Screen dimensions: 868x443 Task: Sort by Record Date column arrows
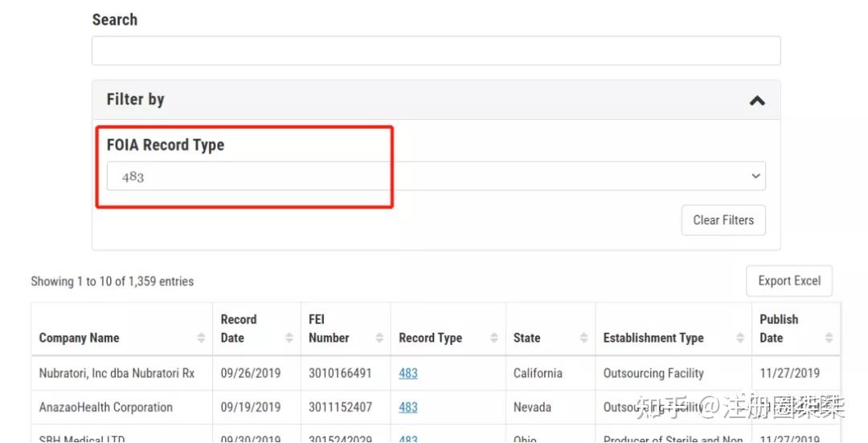(289, 338)
